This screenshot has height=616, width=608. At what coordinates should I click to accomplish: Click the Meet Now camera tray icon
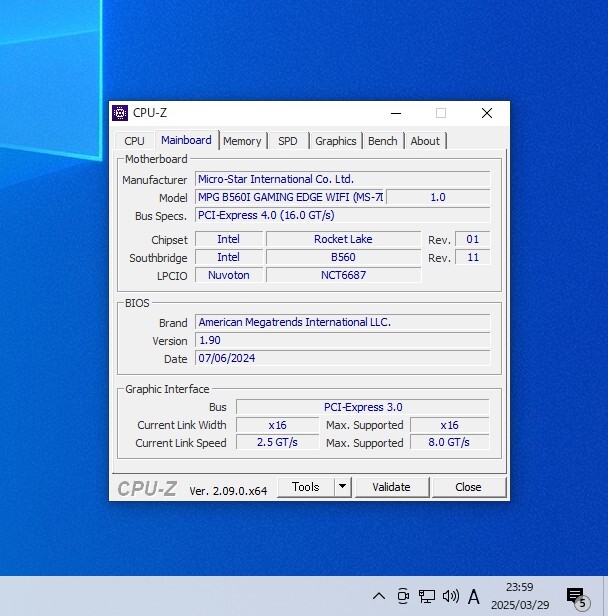tap(403, 596)
